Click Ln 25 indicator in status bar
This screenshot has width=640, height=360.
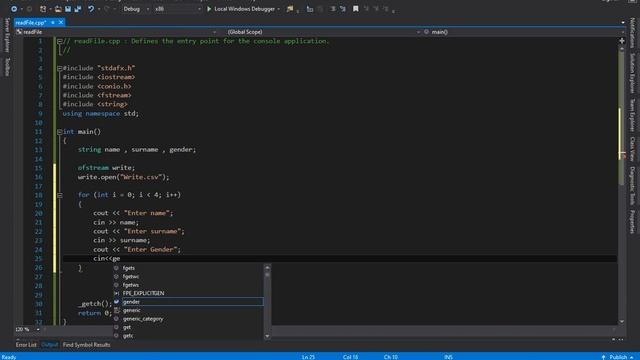click(308, 357)
